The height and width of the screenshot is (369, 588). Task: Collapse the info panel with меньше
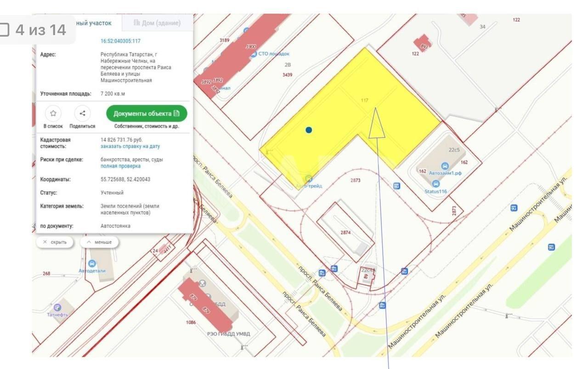(99, 242)
